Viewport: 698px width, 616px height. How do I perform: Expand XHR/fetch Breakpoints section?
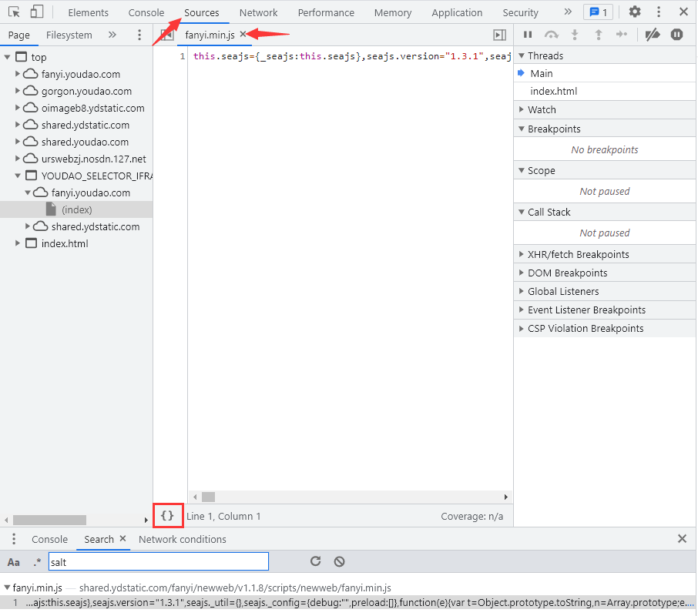578,254
